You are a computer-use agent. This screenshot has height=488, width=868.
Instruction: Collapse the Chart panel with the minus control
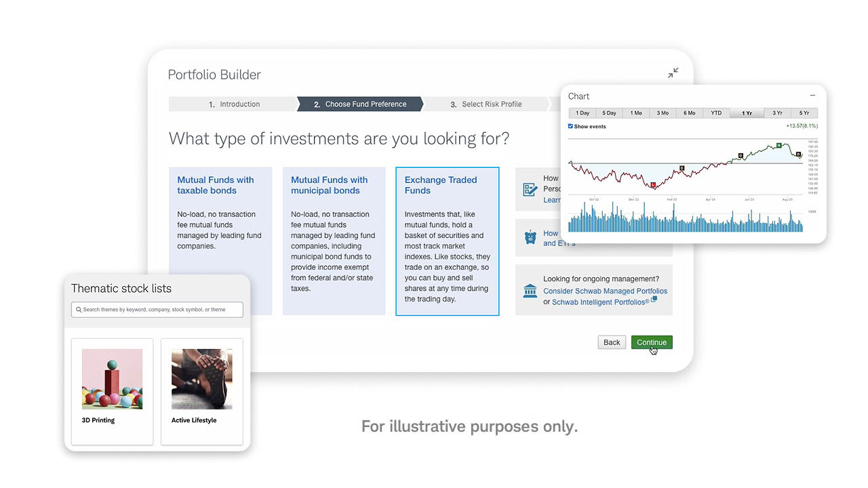click(x=812, y=96)
